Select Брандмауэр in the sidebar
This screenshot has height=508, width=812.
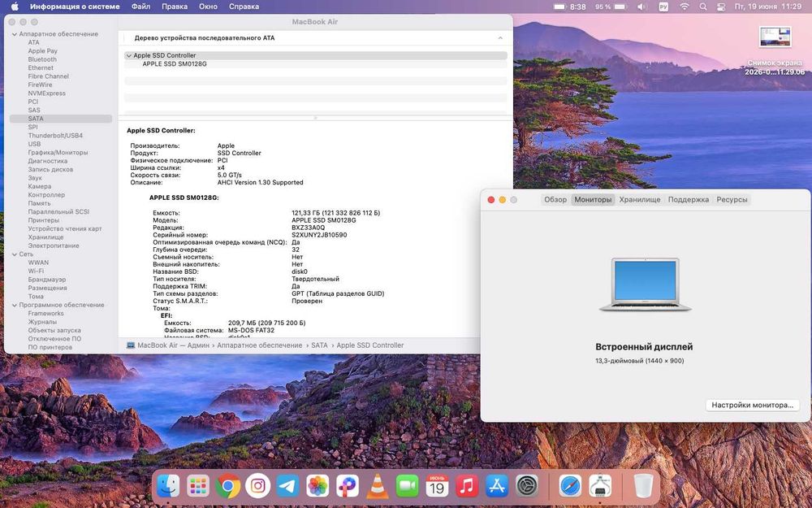pos(47,280)
